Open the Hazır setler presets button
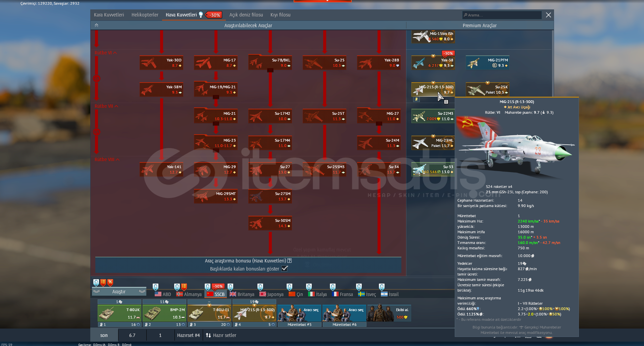 point(221,335)
